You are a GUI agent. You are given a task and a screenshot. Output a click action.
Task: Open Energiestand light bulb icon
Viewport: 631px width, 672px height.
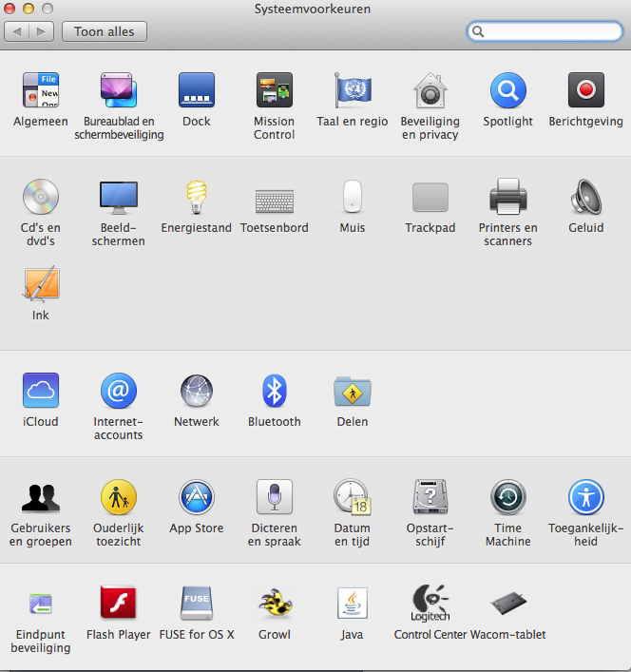[197, 197]
